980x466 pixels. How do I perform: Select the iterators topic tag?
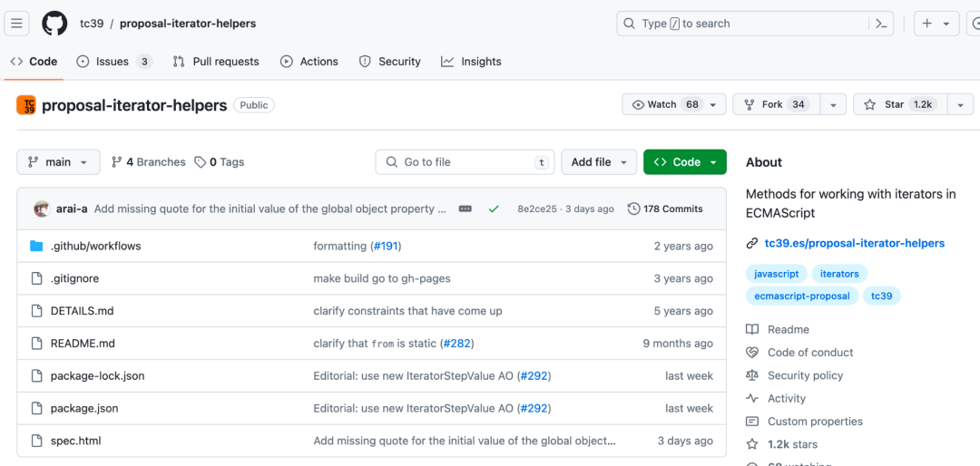click(839, 274)
